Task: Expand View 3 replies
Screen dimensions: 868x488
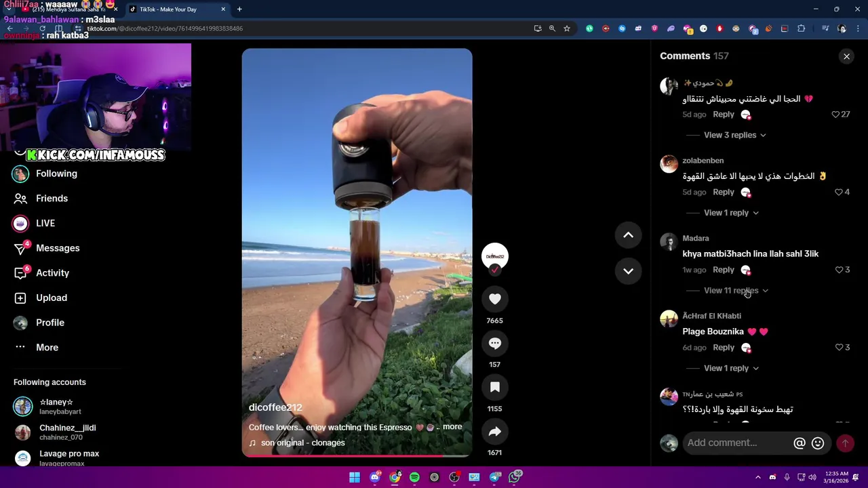Action: 734,135
